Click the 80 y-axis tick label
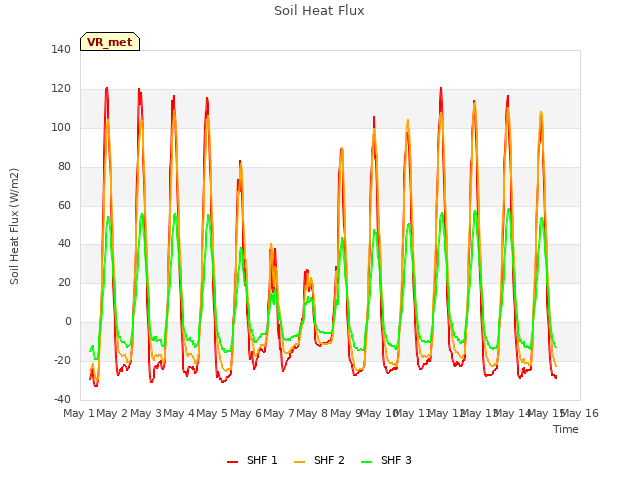The image size is (640, 480). point(64,167)
